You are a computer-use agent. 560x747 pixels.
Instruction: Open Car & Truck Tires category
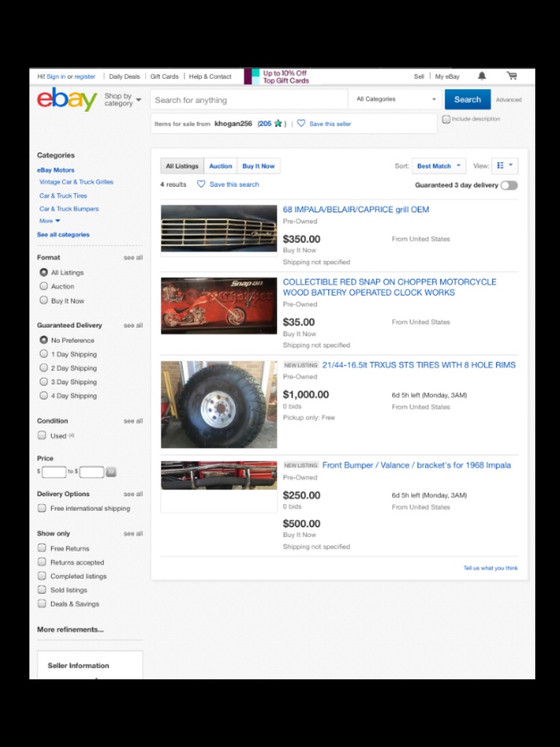pyautogui.click(x=63, y=196)
